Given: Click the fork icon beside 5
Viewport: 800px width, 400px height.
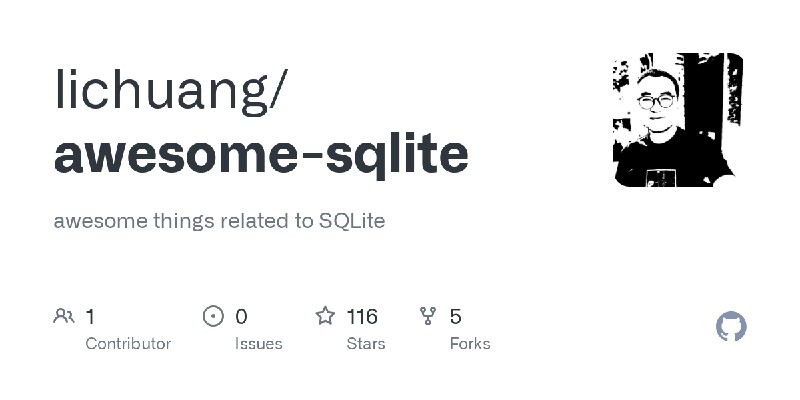Looking at the screenshot, I should [428, 316].
